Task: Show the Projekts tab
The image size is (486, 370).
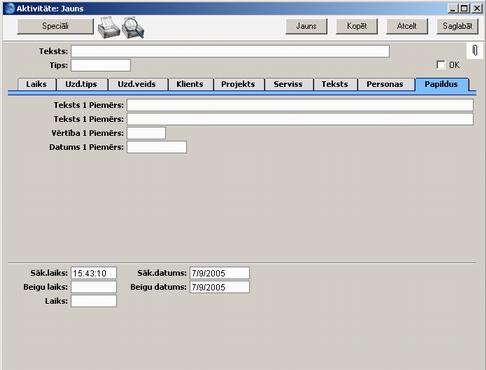Action: coord(238,84)
